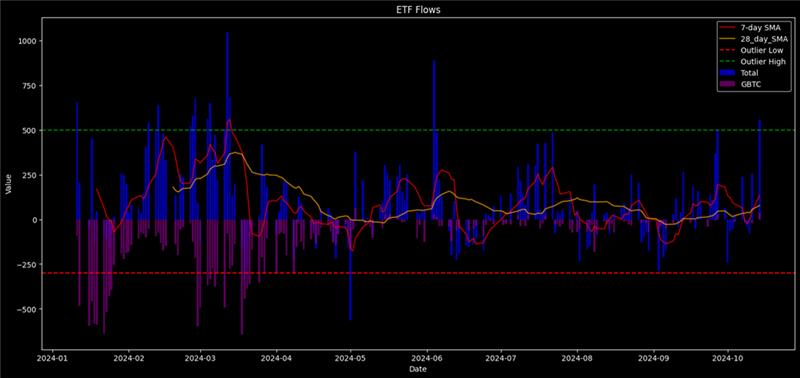Select the Outlier High legend entry
Screen dimensions: 800x378
pos(753,61)
